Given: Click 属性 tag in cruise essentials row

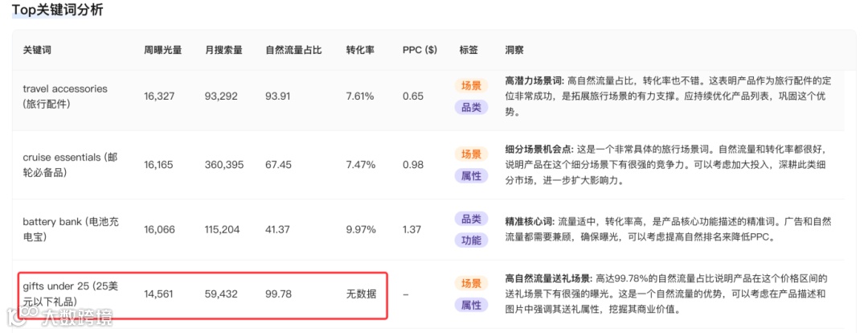Looking at the screenshot, I should tap(472, 176).
